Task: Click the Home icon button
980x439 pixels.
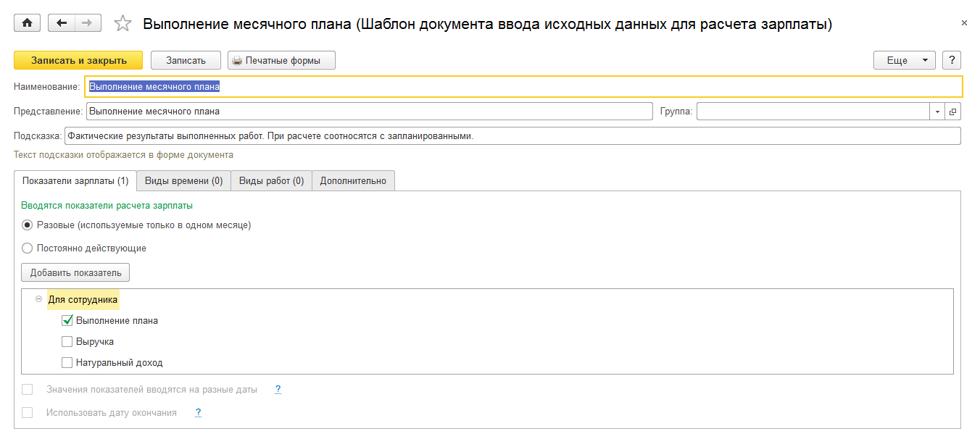Action: point(28,23)
